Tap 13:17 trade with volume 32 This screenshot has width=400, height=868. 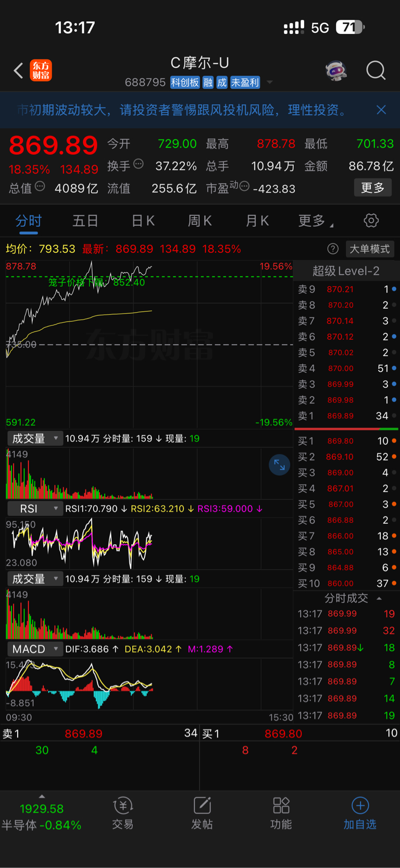pyautogui.click(x=346, y=630)
